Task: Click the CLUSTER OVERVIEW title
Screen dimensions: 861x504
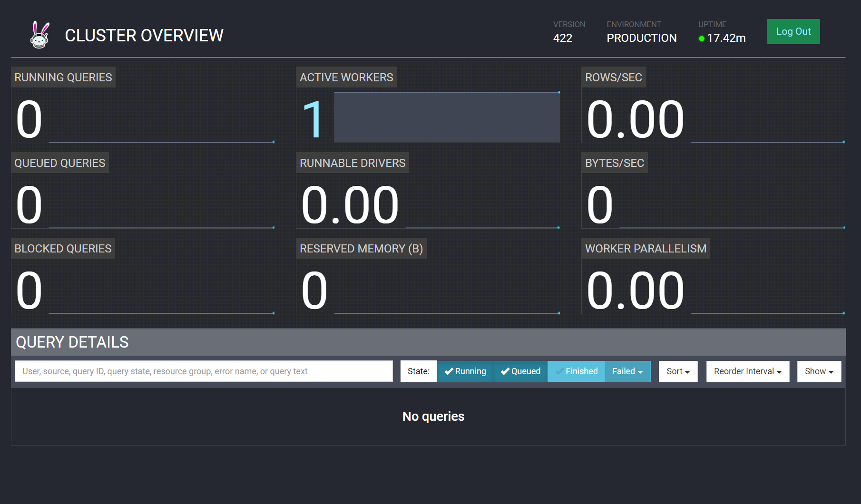Action: [x=144, y=35]
